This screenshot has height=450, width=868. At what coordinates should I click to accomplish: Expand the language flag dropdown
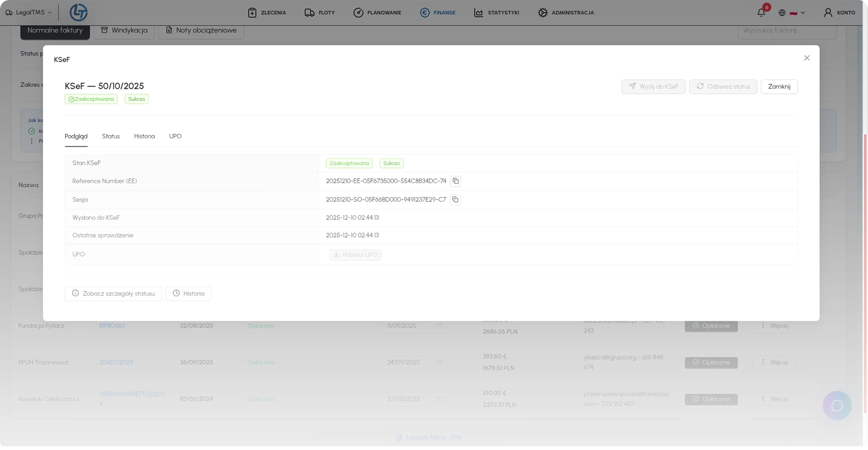click(797, 13)
